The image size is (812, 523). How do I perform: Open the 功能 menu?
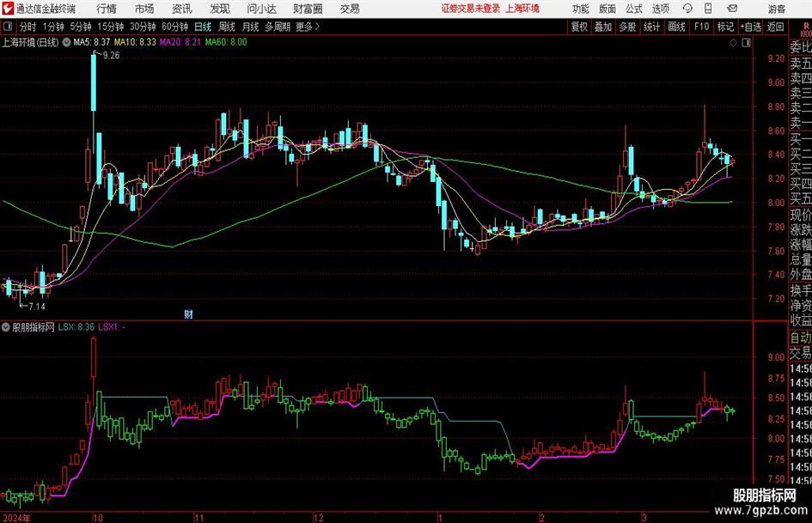pyautogui.click(x=581, y=9)
